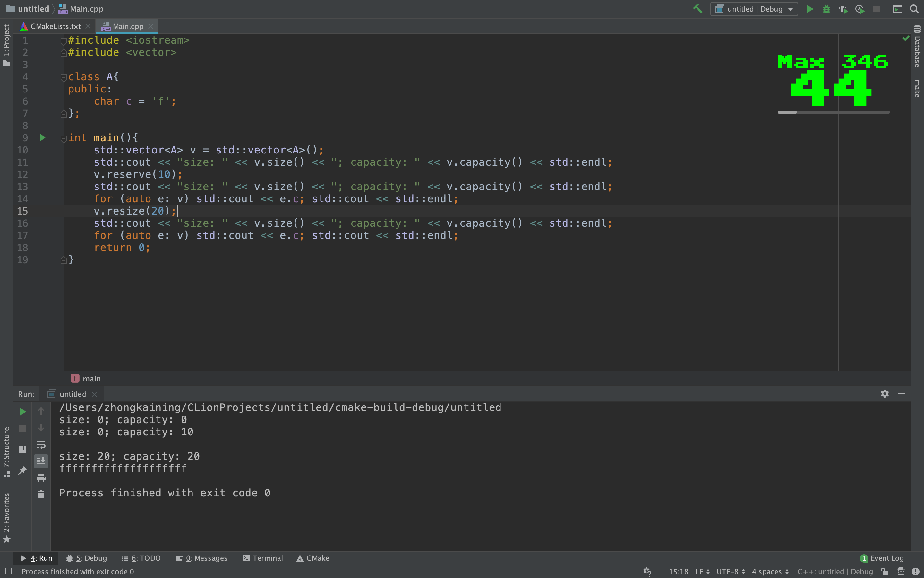Start debugging with the bug icon
Image resolution: width=924 pixels, height=578 pixels.
click(x=826, y=9)
